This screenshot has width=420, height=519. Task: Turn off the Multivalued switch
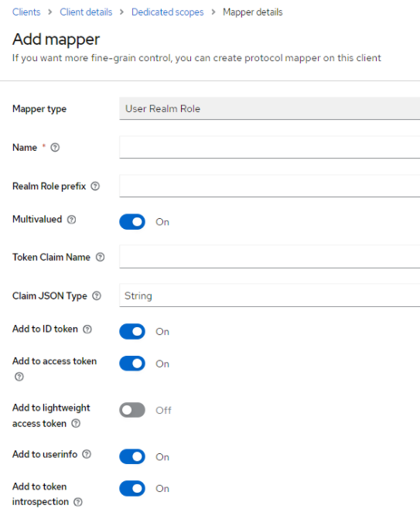point(132,222)
